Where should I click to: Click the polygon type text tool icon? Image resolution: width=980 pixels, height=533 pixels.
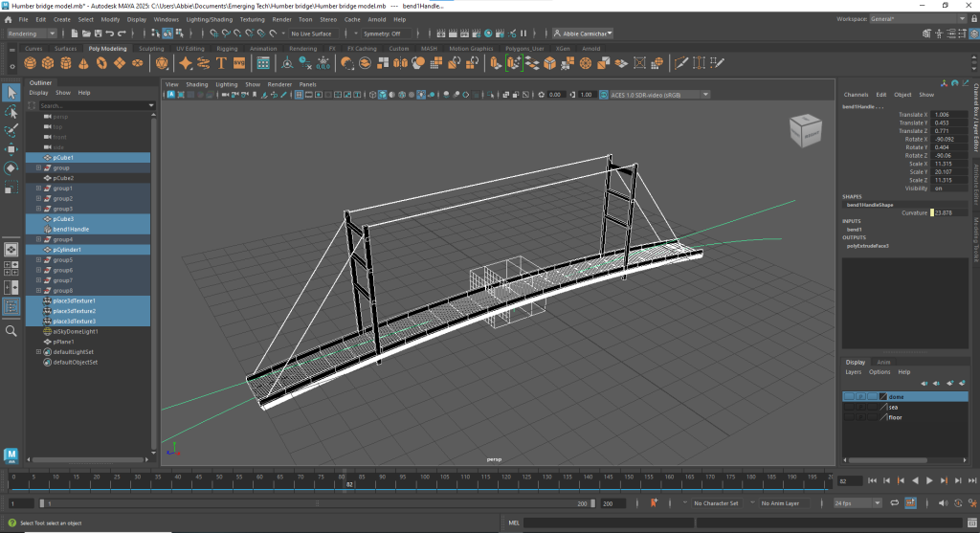pyautogui.click(x=221, y=63)
